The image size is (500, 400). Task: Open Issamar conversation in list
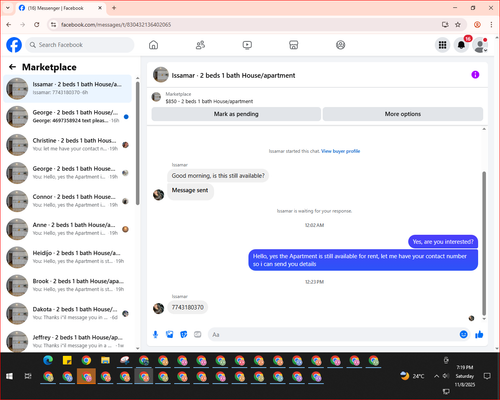coord(68,88)
